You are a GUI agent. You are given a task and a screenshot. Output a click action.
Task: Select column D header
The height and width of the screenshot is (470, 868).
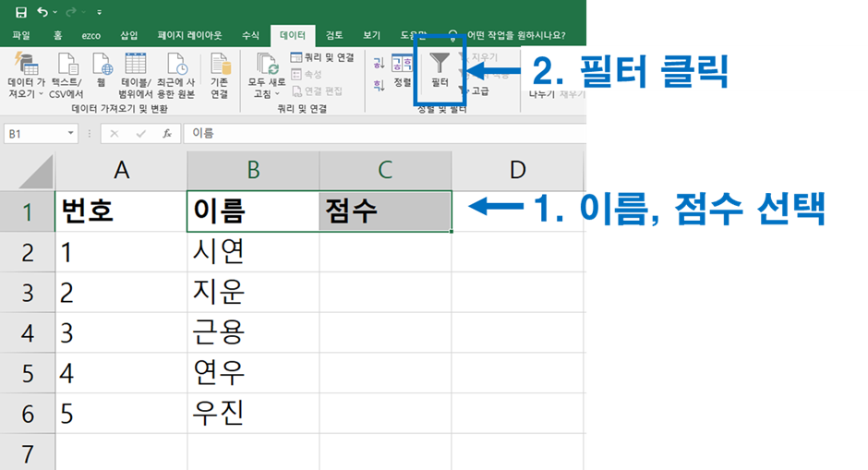pos(518,171)
